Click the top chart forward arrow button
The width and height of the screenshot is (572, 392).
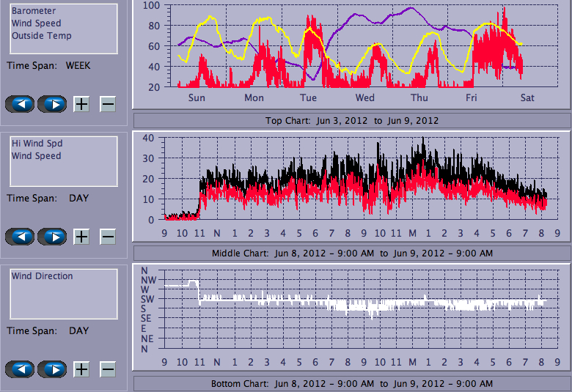pos(52,104)
